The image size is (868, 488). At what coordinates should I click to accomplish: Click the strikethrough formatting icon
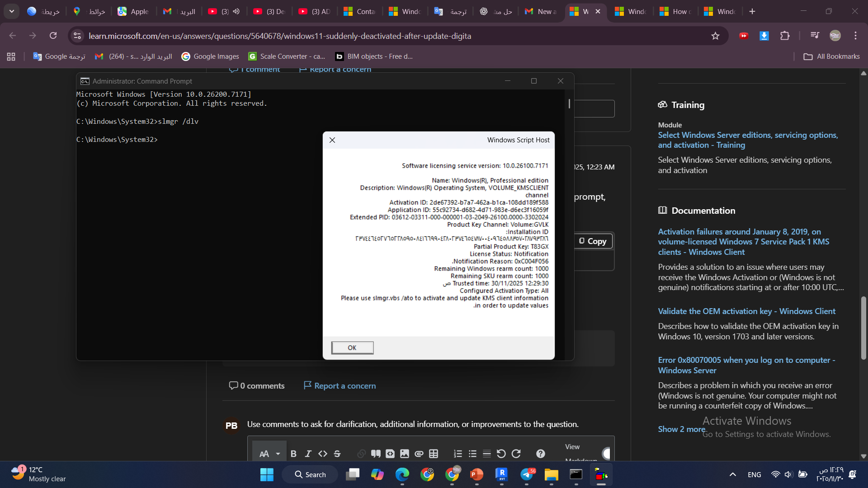point(337,454)
